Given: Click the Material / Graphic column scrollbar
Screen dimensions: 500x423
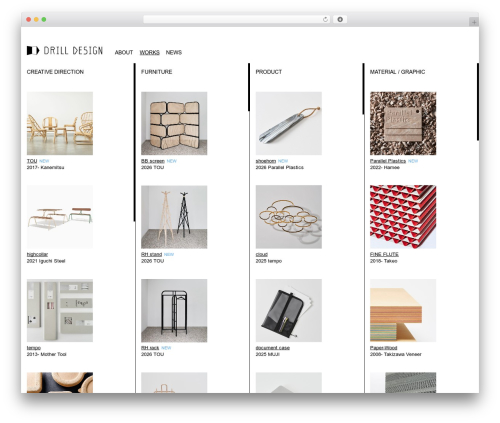Looking at the screenshot, I should [478, 102].
